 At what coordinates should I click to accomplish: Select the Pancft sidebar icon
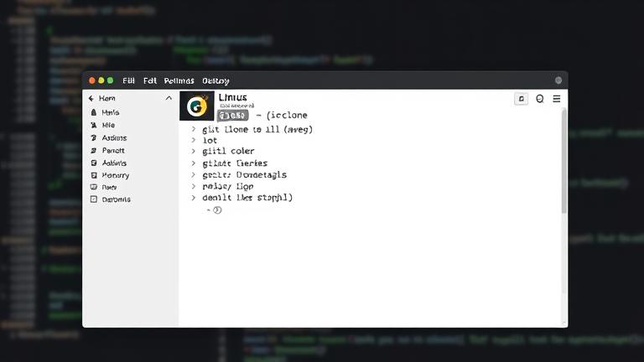pyautogui.click(x=94, y=150)
